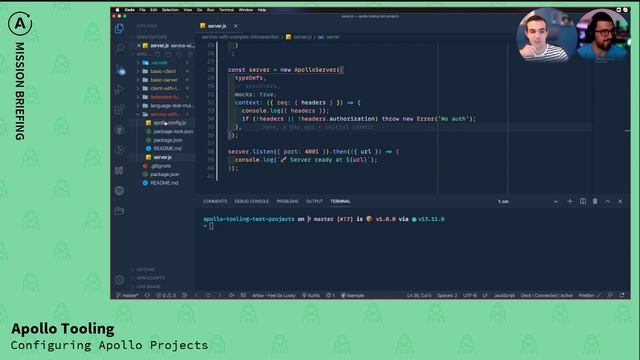Image resolution: width=640 pixels, height=360 pixels.
Task: Click the master branch indicator
Action: (x=127, y=295)
